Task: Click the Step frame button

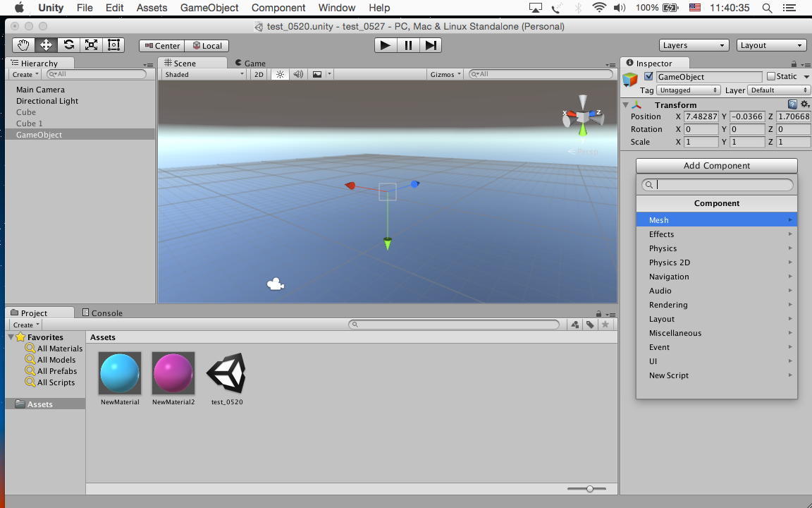Action: (431, 45)
